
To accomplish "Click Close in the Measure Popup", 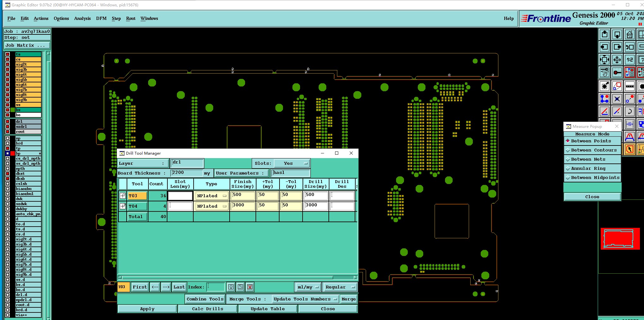I will coord(592,197).
